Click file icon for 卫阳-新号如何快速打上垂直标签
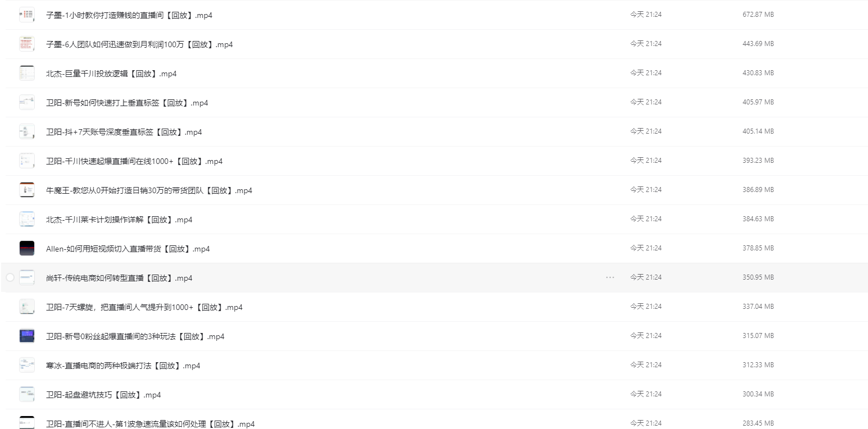Screen dimensions: 868x429 26,102
